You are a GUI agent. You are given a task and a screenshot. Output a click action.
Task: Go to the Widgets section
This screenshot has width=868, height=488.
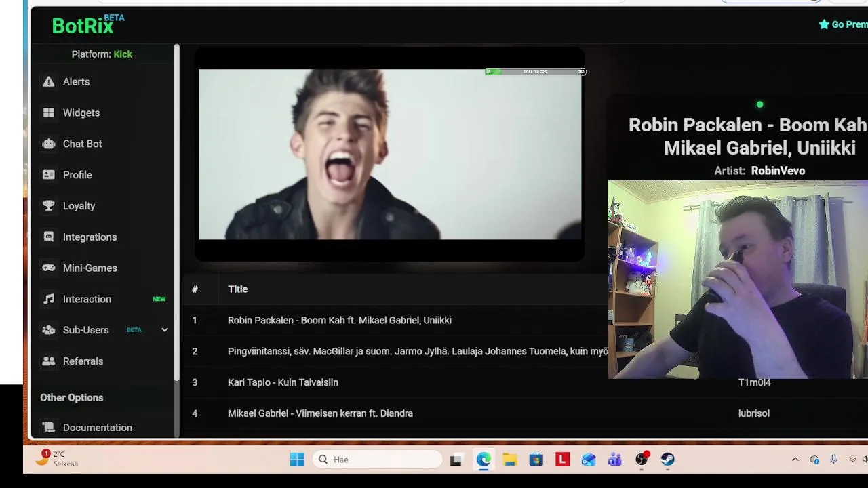point(81,113)
